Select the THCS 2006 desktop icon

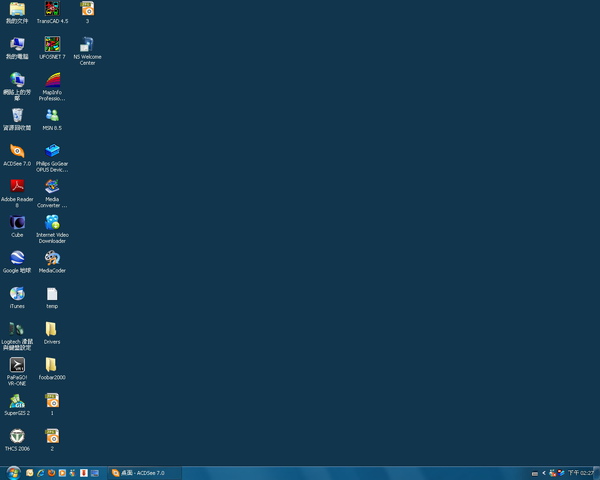(x=17, y=439)
